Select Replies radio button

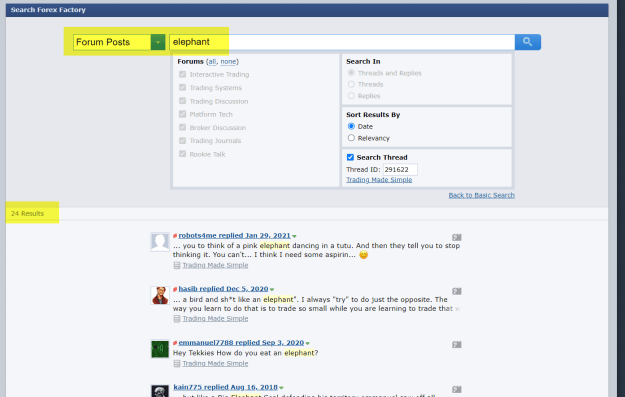351,96
